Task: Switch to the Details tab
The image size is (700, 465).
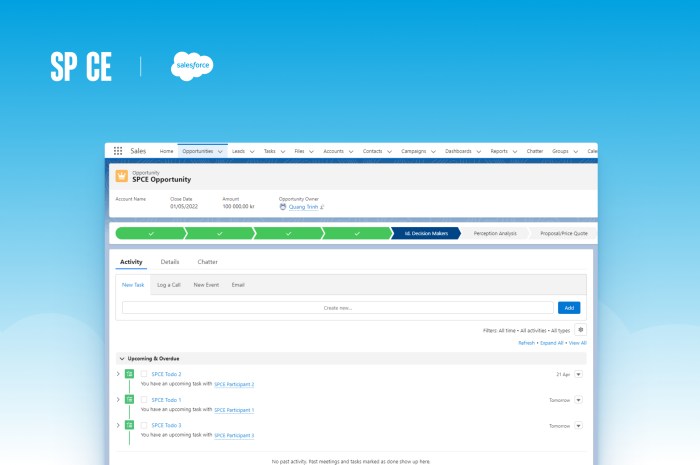Action: (x=170, y=262)
